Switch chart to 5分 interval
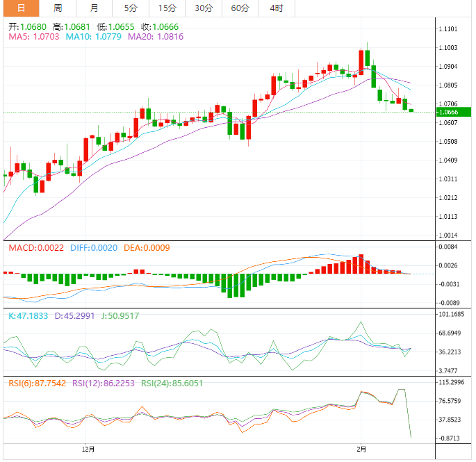476x462 pixels. point(131,8)
